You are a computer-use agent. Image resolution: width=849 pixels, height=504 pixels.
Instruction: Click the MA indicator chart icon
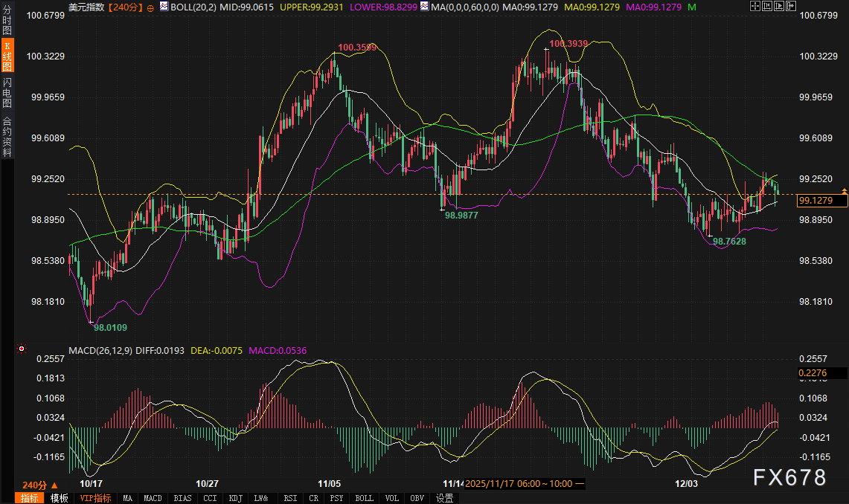[424, 7]
